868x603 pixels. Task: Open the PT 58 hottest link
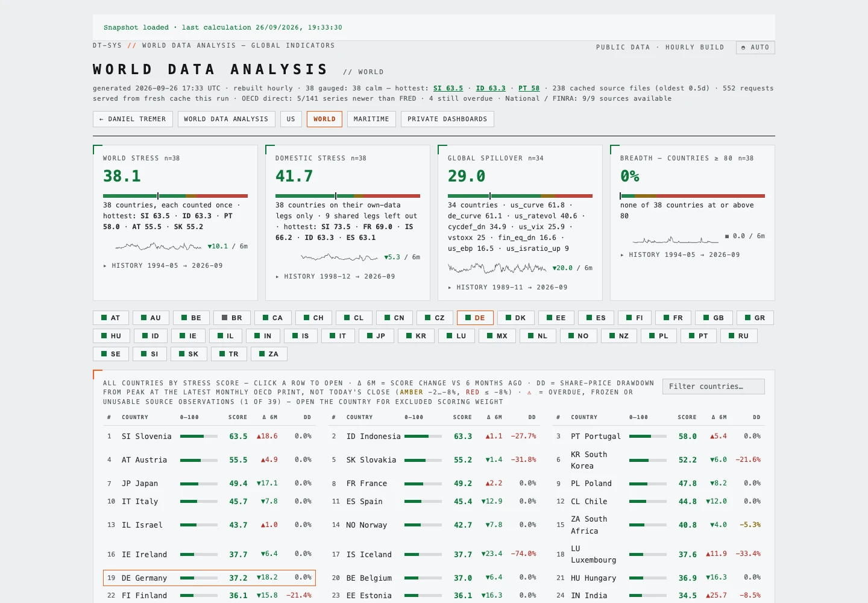(x=529, y=88)
